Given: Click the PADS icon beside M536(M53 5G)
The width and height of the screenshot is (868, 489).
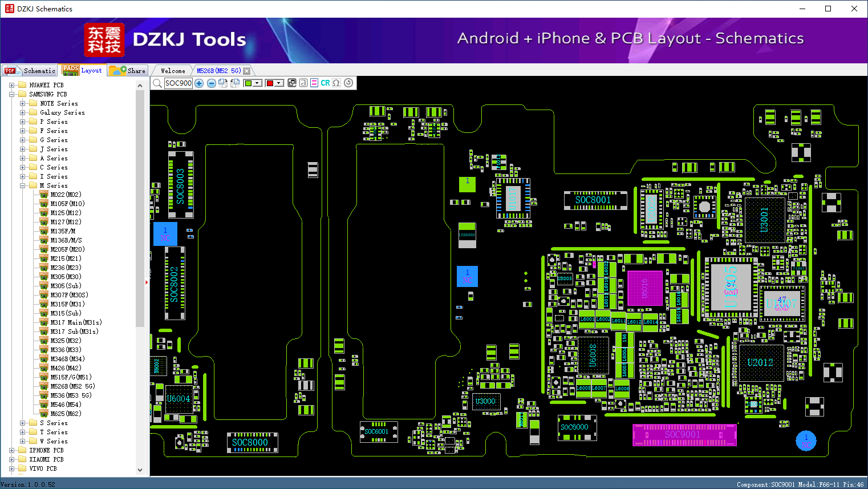Looking at the screenshot, I should click(x=44, y=395).
